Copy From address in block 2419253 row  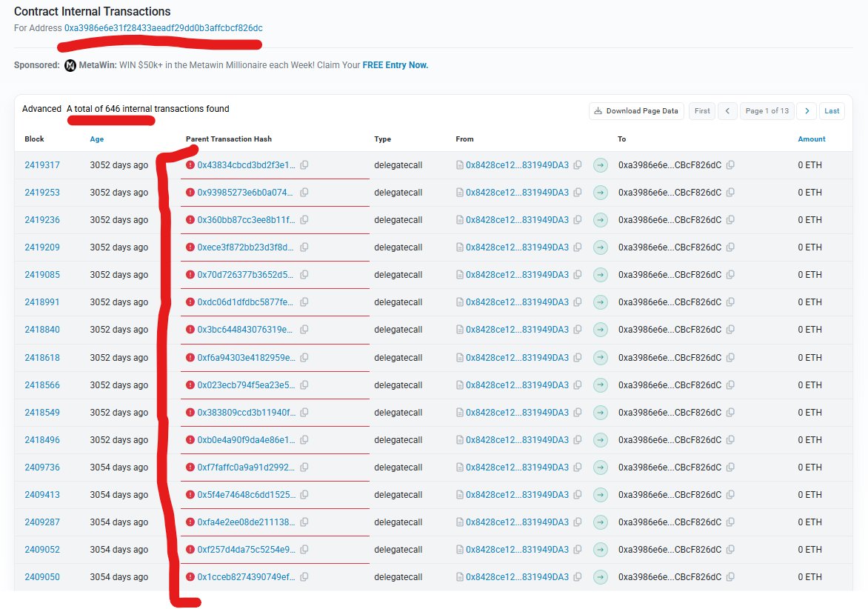(x=578, y=193)
